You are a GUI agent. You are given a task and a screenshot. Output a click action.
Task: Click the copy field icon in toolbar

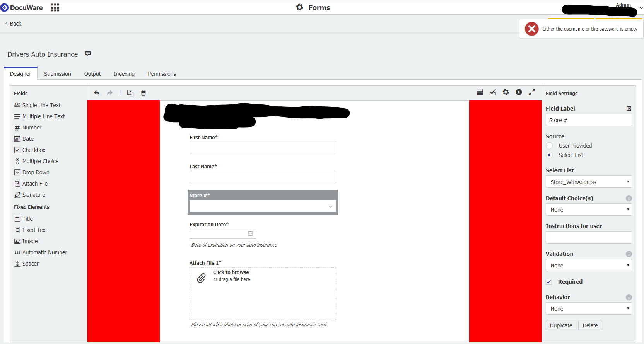[130, 93]
